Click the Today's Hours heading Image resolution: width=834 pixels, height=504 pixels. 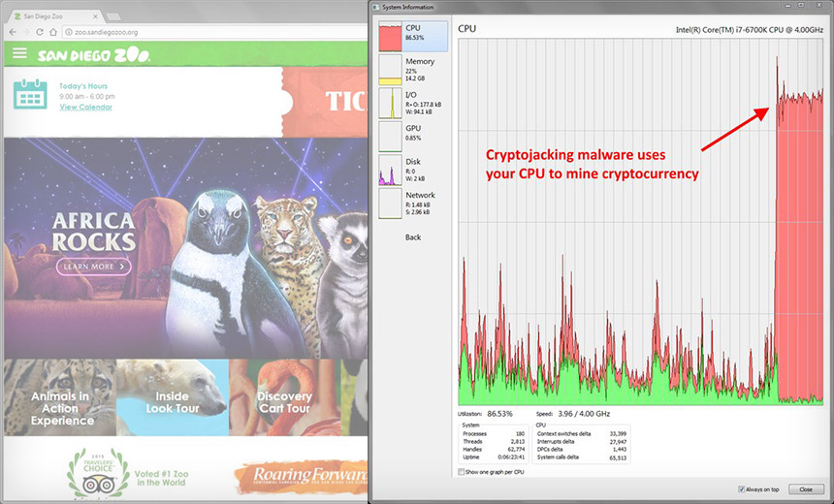(x=83, y=85)
